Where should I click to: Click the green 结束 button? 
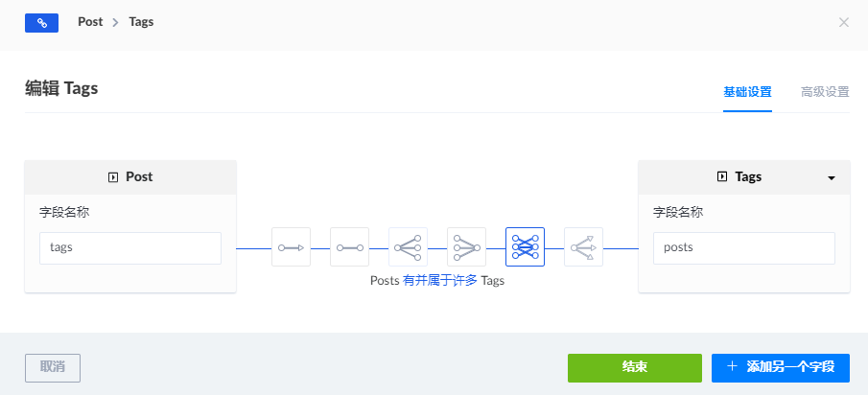(634, 368)
